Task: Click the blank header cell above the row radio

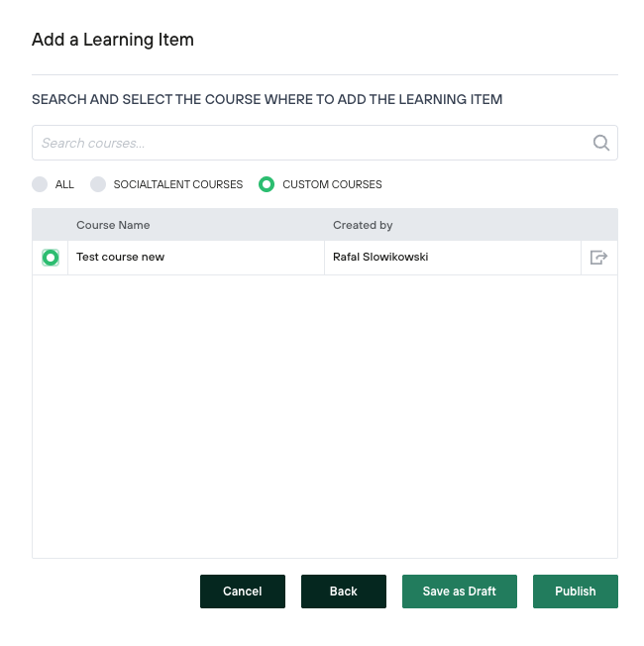Action: coord(51,225)
